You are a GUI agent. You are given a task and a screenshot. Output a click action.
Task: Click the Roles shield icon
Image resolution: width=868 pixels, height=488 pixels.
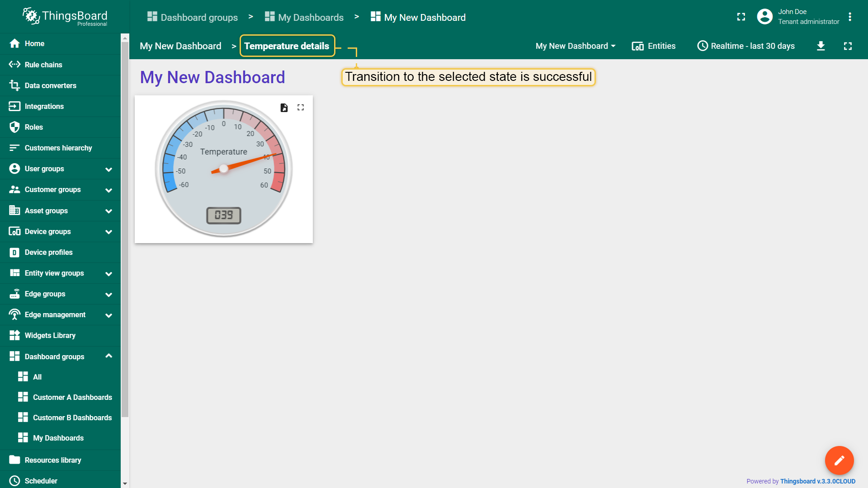tap(14, 127)
